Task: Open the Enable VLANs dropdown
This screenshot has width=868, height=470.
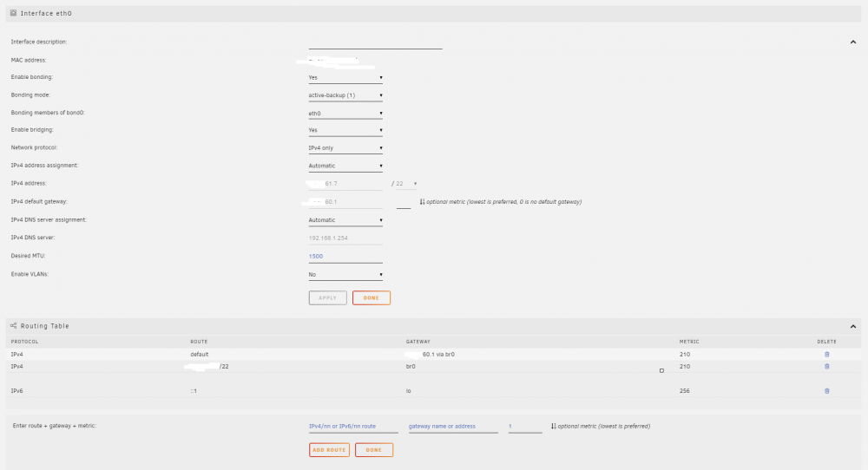Action: point(345,274)
